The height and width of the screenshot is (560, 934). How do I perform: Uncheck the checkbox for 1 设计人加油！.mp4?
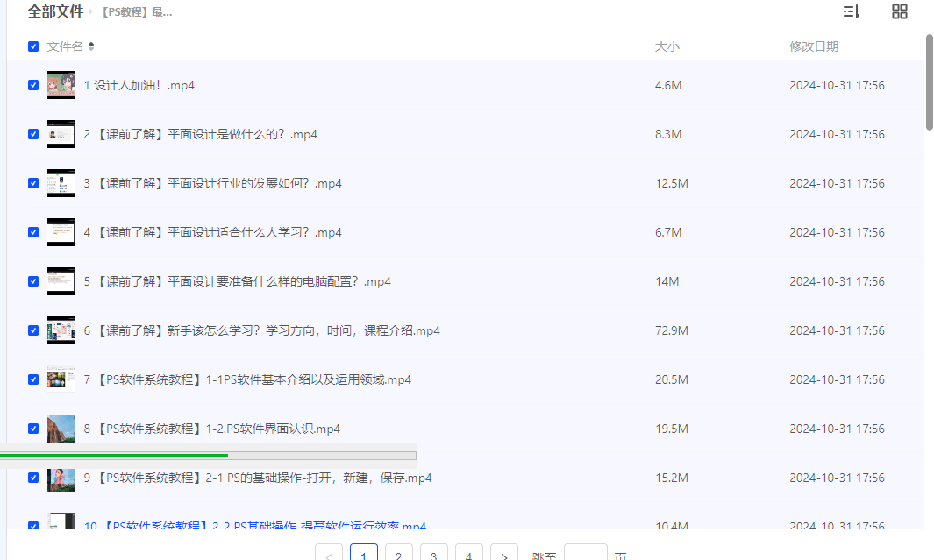click(33, 85)
